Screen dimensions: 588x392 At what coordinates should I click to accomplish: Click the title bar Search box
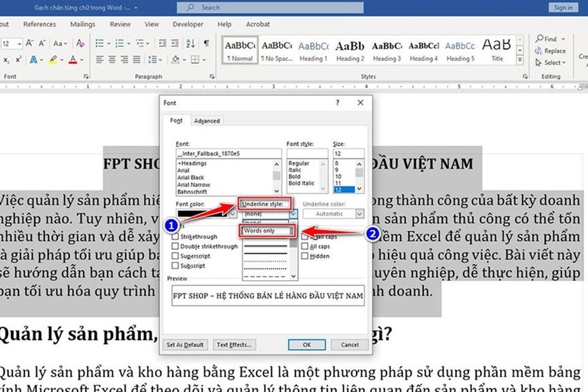click(270, 7)
